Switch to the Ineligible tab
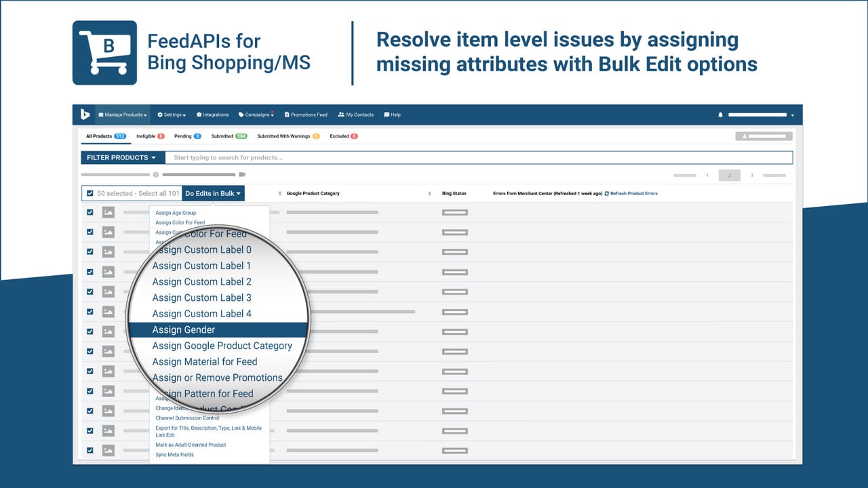 click(x=151, y=136)
